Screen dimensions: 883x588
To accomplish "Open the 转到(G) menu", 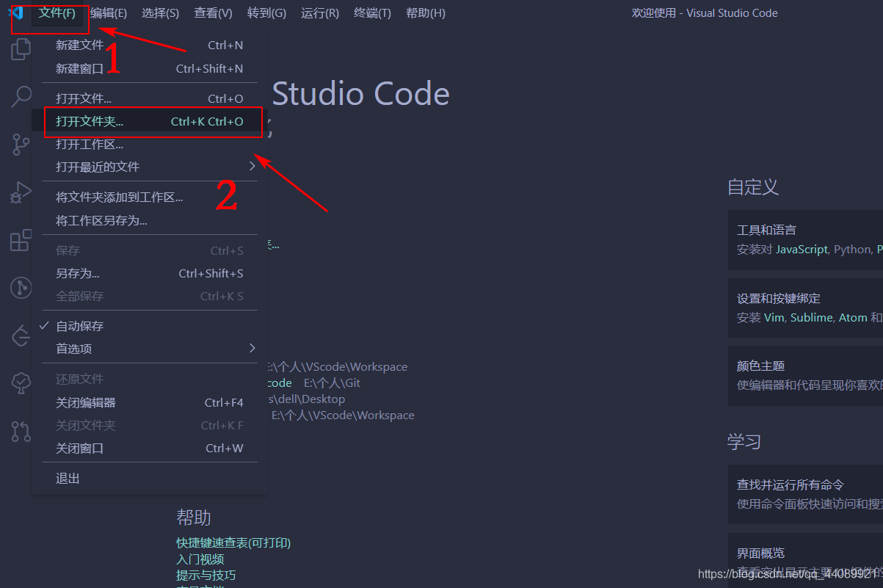I will (266, 13).
